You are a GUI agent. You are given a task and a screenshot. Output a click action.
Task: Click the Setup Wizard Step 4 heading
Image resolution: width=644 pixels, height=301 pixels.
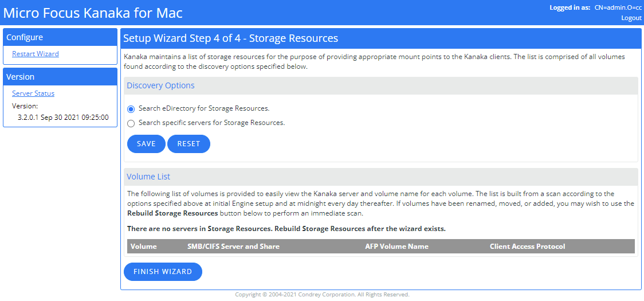pos(230,38)
